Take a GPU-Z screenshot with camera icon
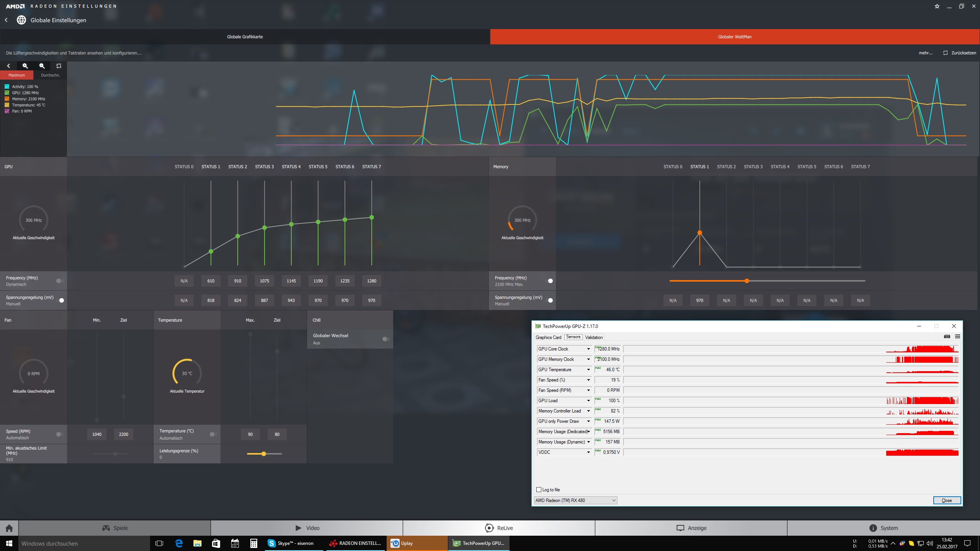This screenshot has width=980, height=551. pyautogui.click(x=947, y=337)
